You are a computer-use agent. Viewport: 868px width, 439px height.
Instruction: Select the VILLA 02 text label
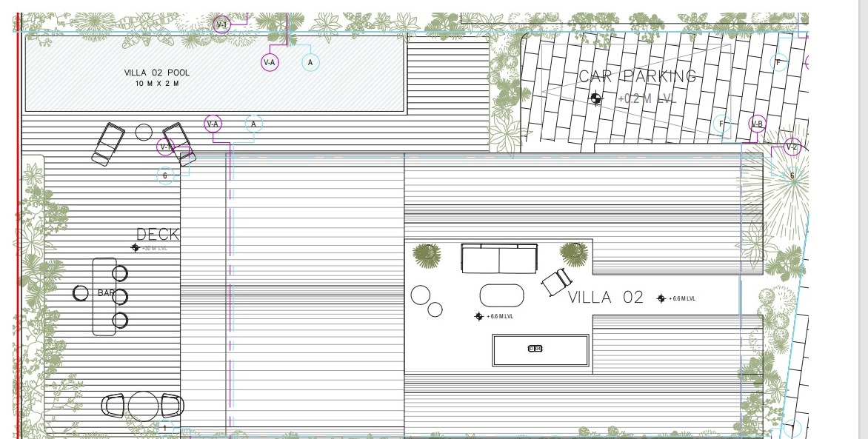pyautogui.click(x=605, y=298)
